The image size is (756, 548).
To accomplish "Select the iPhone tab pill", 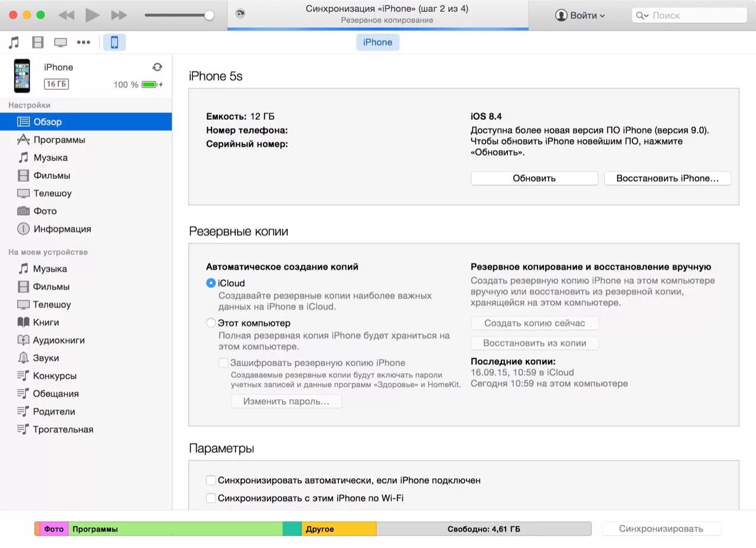I will 377,43.
